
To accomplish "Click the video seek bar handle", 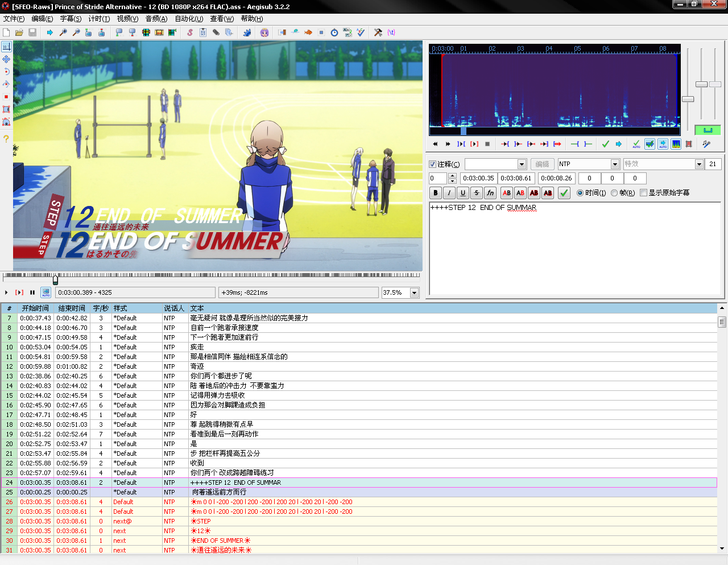I will click(55, 279).
